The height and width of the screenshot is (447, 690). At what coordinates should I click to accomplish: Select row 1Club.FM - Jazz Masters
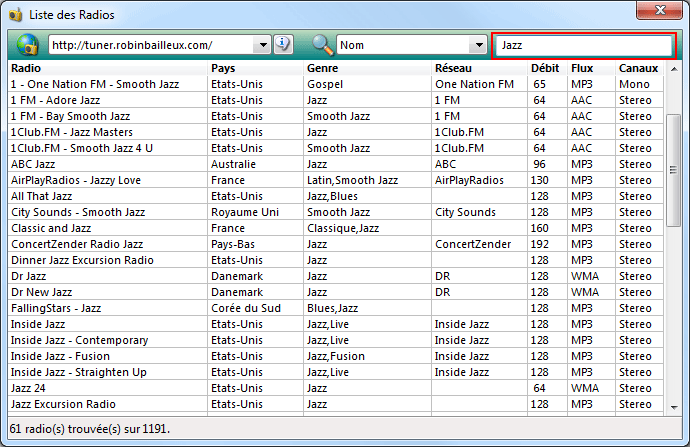[335, 132]
